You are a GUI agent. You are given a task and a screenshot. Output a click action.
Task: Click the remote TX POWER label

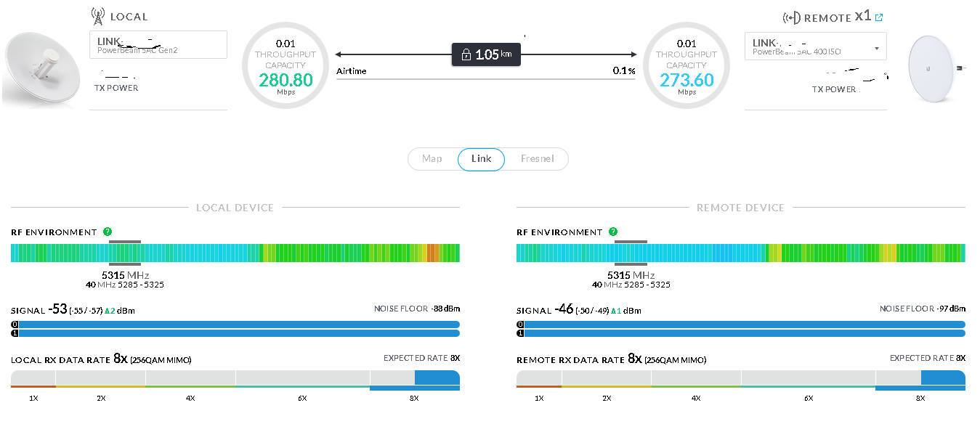[x=834, y=89]
